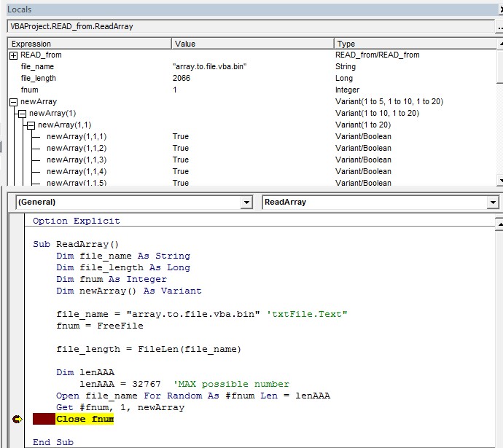Select the "array.to.file.vba.bin" value cell
The height and width of the screenshot is (448, 503).
[209, 67]
